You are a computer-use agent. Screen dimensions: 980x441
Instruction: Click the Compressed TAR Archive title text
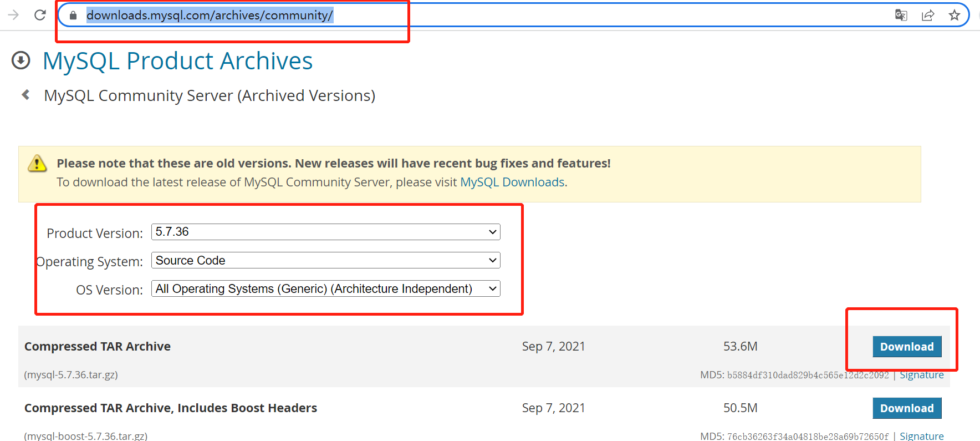pyautogui.click(x=98, y=346)
